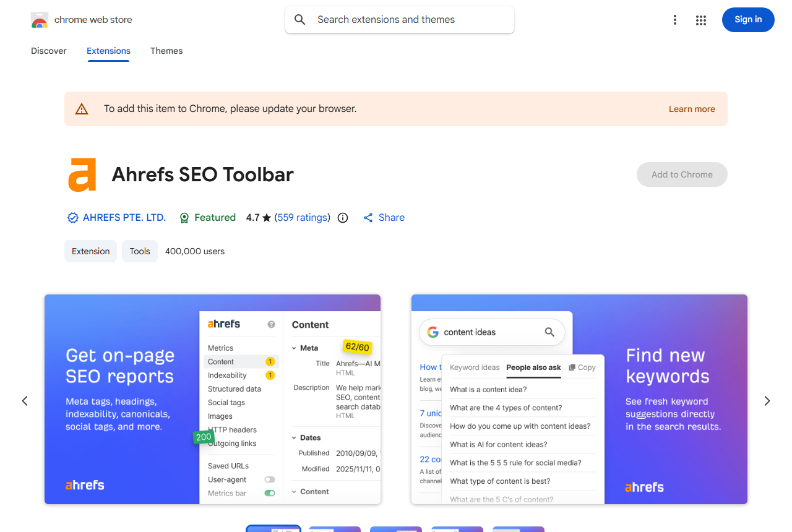792x532 pixels.
Task: Select 'People also ask' tab in screenshot
Action: click(533, 367)
